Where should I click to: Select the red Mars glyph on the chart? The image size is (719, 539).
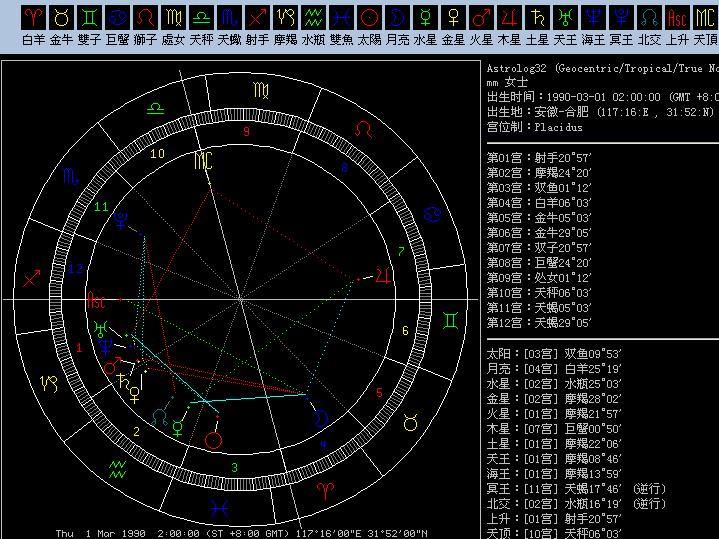[x=112, y=366]
